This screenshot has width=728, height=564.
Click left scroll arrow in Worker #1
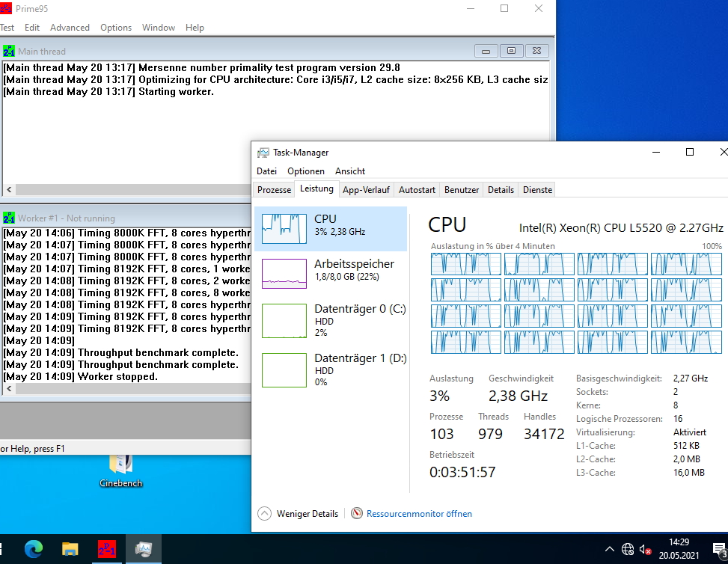(9, 388)
